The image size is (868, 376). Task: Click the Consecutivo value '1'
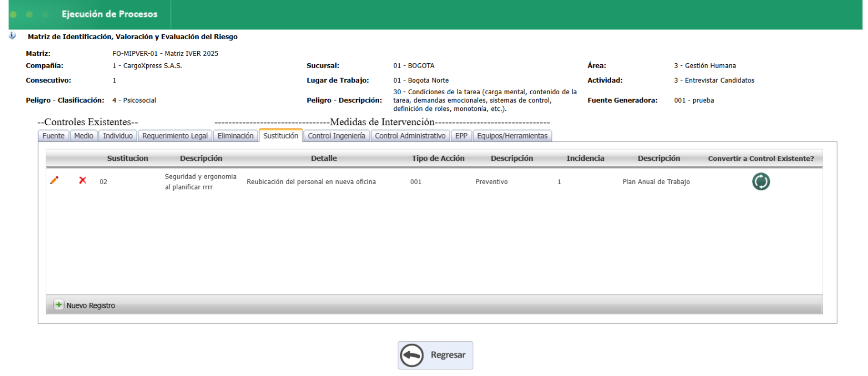(x=114, y=80)
